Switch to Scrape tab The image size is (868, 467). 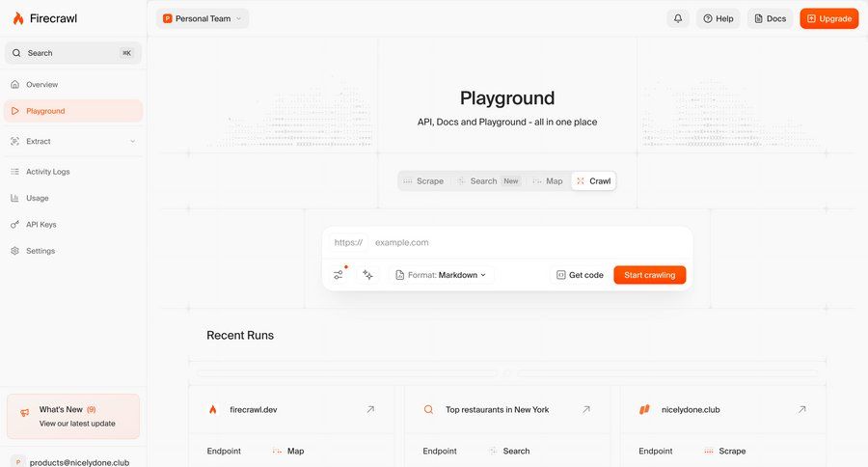[424, 181]
